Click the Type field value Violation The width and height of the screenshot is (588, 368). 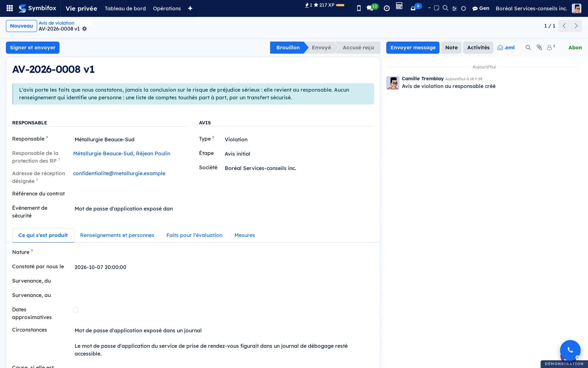[236, 139]
